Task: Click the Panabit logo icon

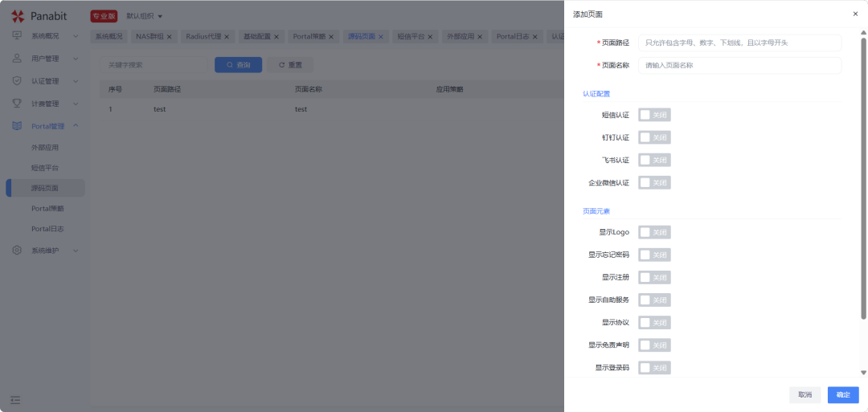Action: 18,16
